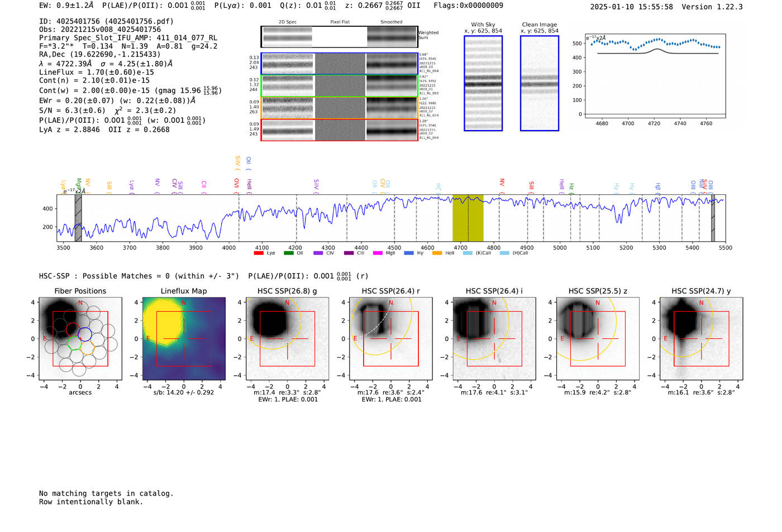Image resolution: width=782 pixels, height=532 pixels.
Task: Click the 'Pixel Flat' column header
Action: pos(340,22)
